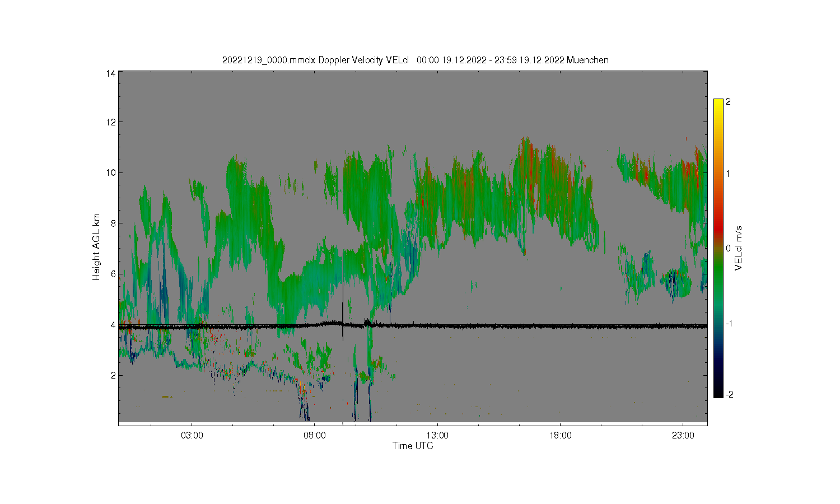
Task: Click the VELcl m/s colorbar label
Action: (x=739, y=248)
